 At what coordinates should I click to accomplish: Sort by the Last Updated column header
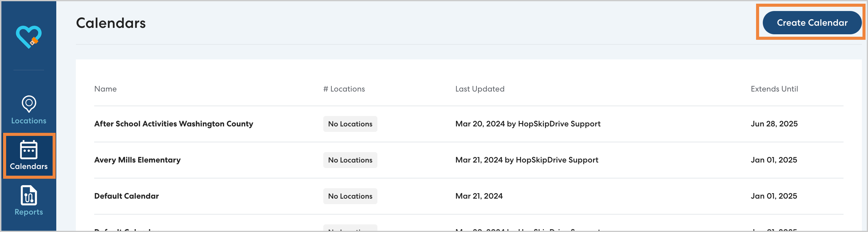[x=480, y=89]
